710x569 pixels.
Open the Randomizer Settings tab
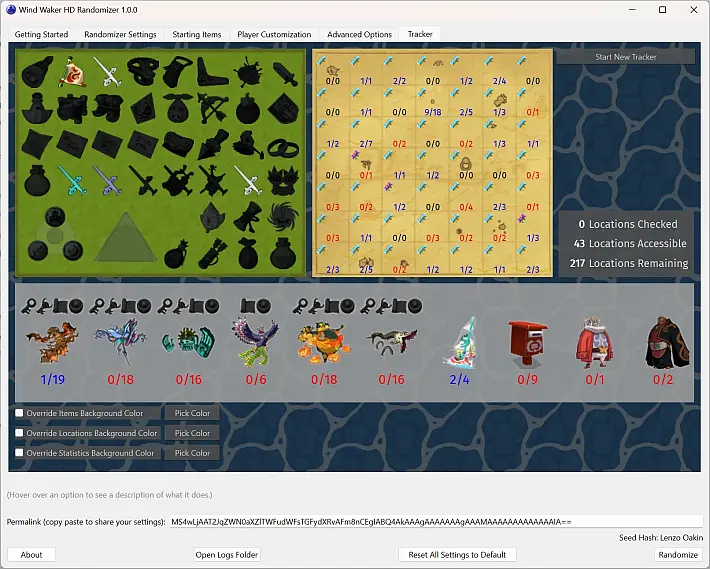tap(120, 34)
